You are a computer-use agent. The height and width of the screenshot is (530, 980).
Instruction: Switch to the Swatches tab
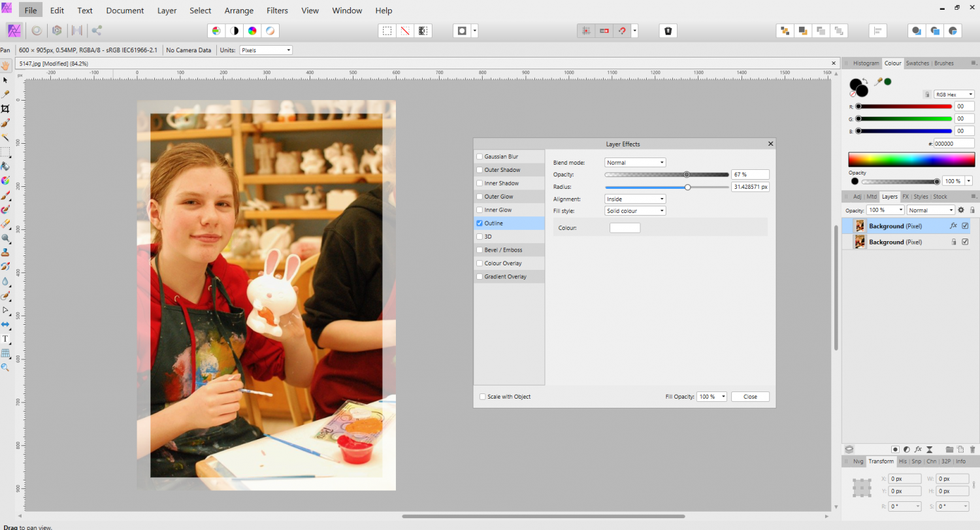(x=917, y=63)
